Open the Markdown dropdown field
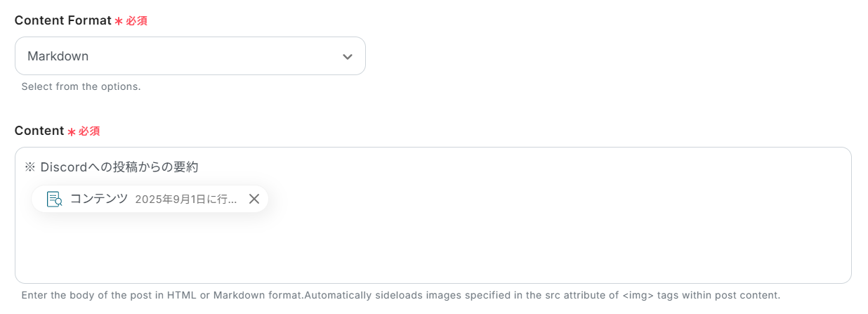Viewport: 868px width, 314px height. click(x=190, y=56)
